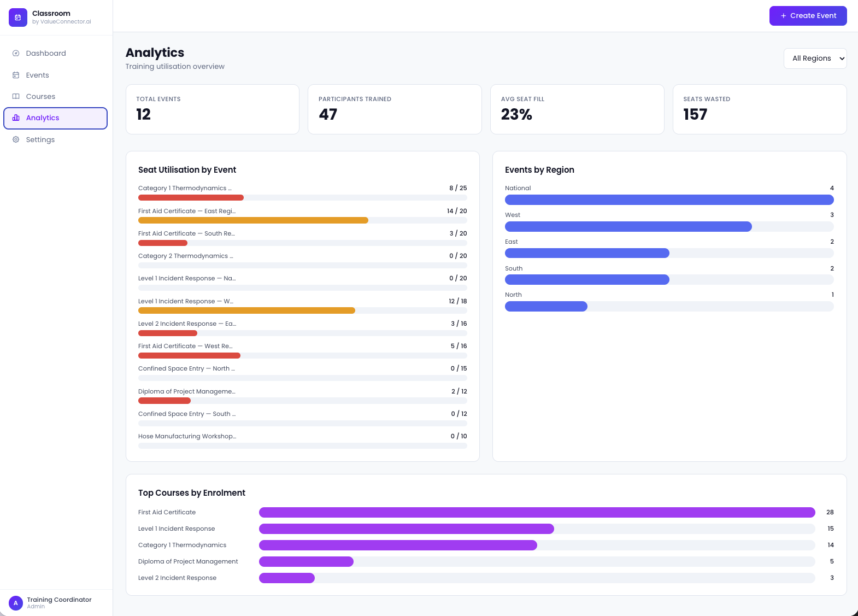Click the Create Event button
The width and height of the screenshot is (858, 616).
pyautogui.click(x=808, y=16)
